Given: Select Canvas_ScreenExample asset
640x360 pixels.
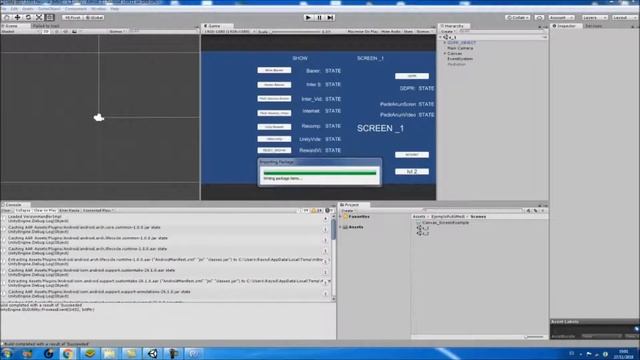Looking at the screenshot, I should 445,223.
